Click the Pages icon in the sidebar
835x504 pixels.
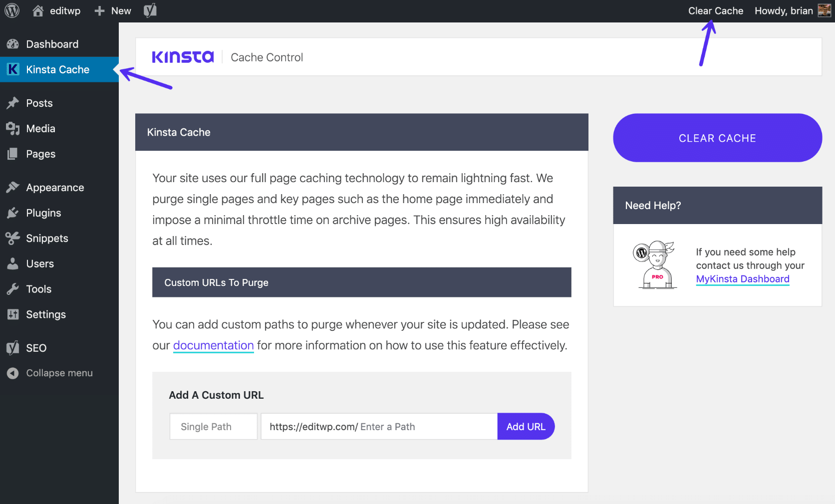(x=12, y=154)
